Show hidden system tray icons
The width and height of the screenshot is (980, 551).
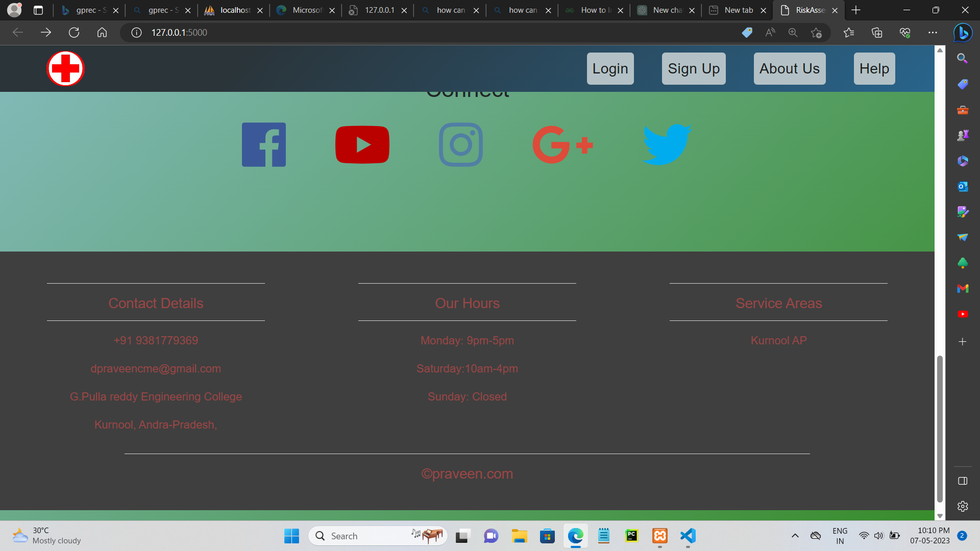tap(795, 536)
